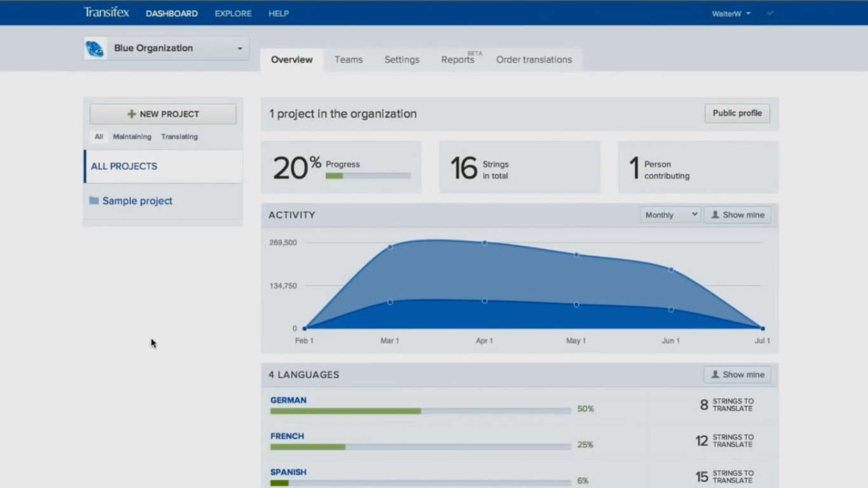Image resolution: width=868 pixels, height=488 pixels.
Task: Filter projects by Maintaining
Action: [x=132, y=137]
